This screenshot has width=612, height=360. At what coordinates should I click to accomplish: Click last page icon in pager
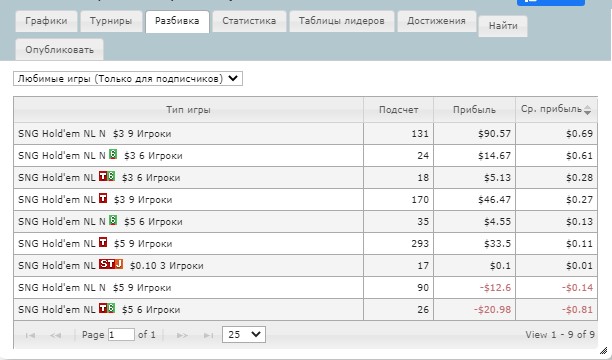coord(209,335)
